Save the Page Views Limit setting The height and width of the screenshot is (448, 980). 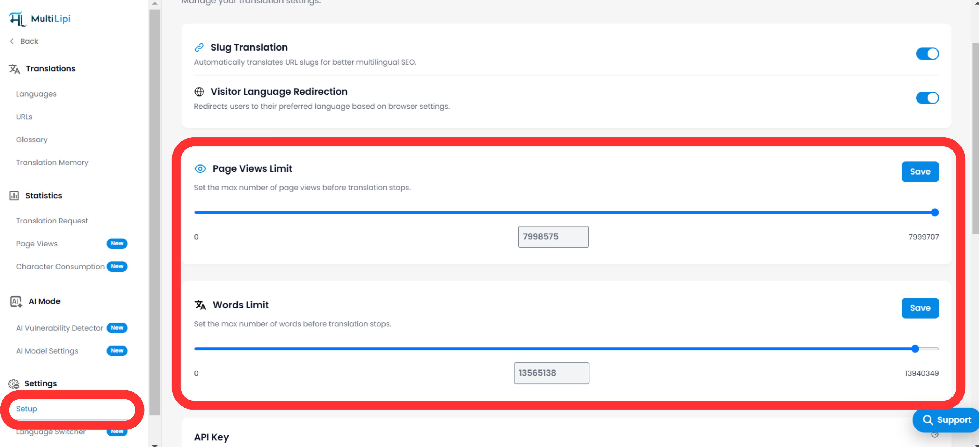(x=920, y=171)
